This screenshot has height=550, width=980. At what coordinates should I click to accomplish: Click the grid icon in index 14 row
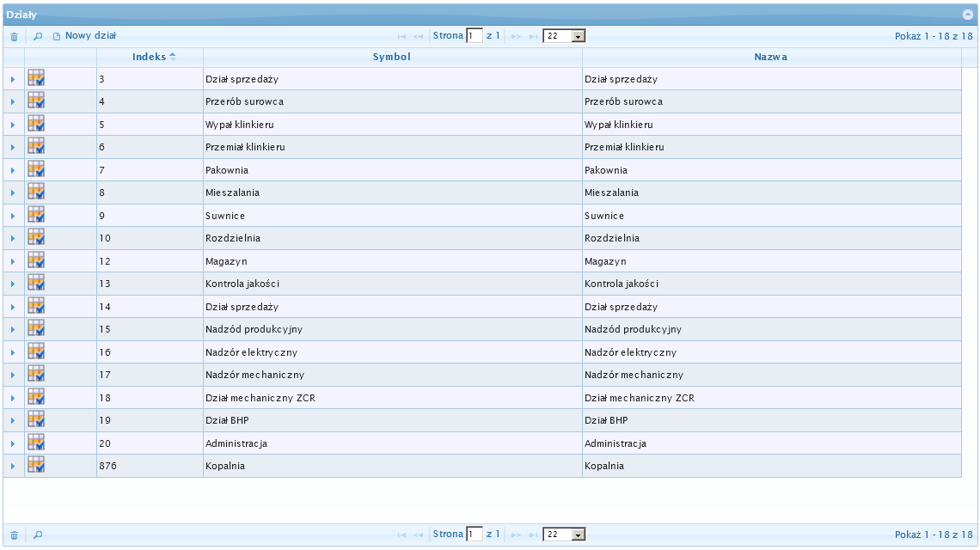pyautogui.click(x=36, y=306)
